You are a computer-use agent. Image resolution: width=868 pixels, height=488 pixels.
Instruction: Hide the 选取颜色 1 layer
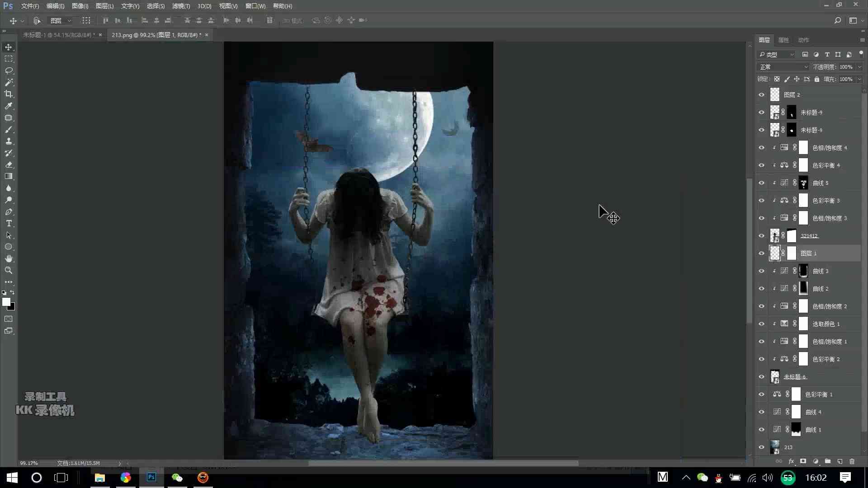point(762,324)
